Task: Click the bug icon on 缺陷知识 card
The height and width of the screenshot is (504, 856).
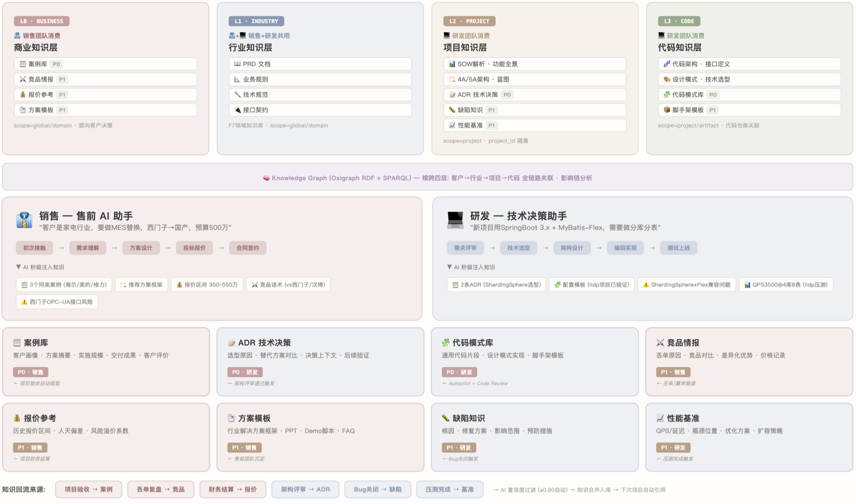Action: click(445, 418)
